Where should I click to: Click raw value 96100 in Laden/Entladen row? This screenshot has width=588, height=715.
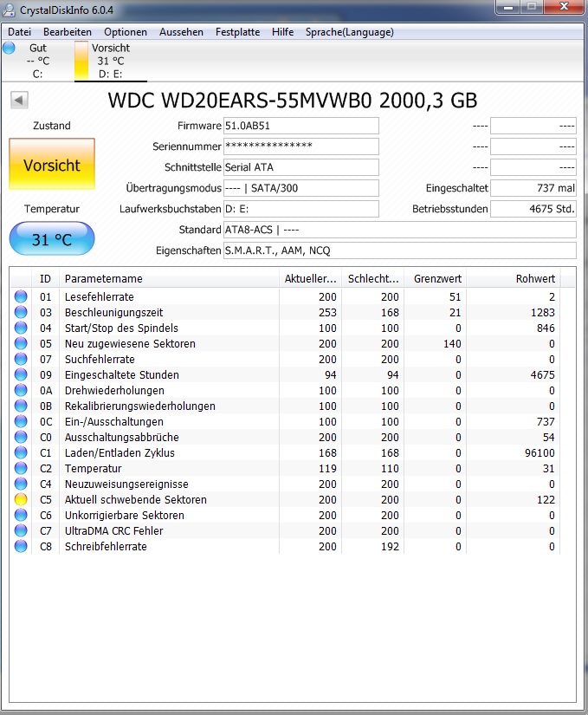tap(540, 452)
